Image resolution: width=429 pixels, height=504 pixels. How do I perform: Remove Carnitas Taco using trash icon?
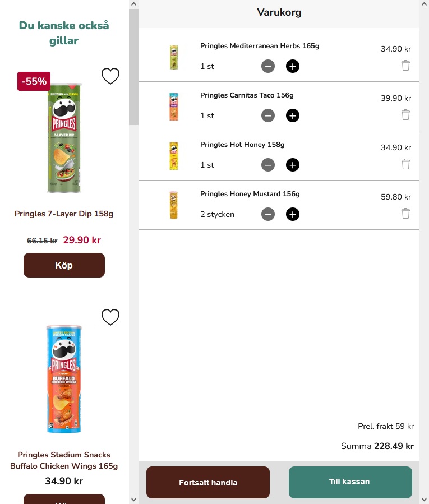405,115
